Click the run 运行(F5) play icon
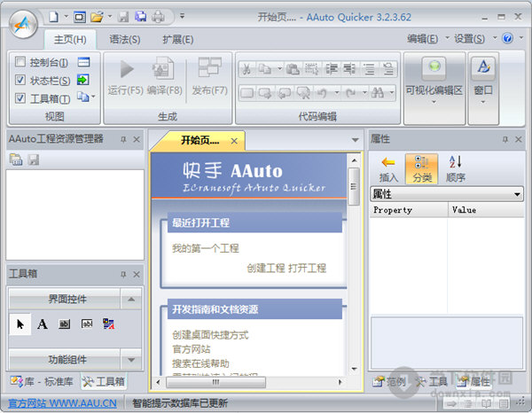Viewport: 532px width, 413px height. point(127,69)
